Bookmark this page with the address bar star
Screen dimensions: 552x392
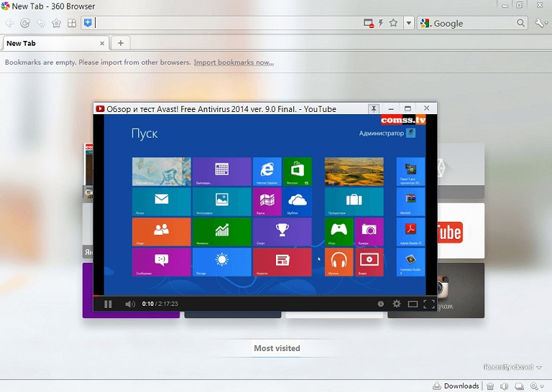(393, 23)
